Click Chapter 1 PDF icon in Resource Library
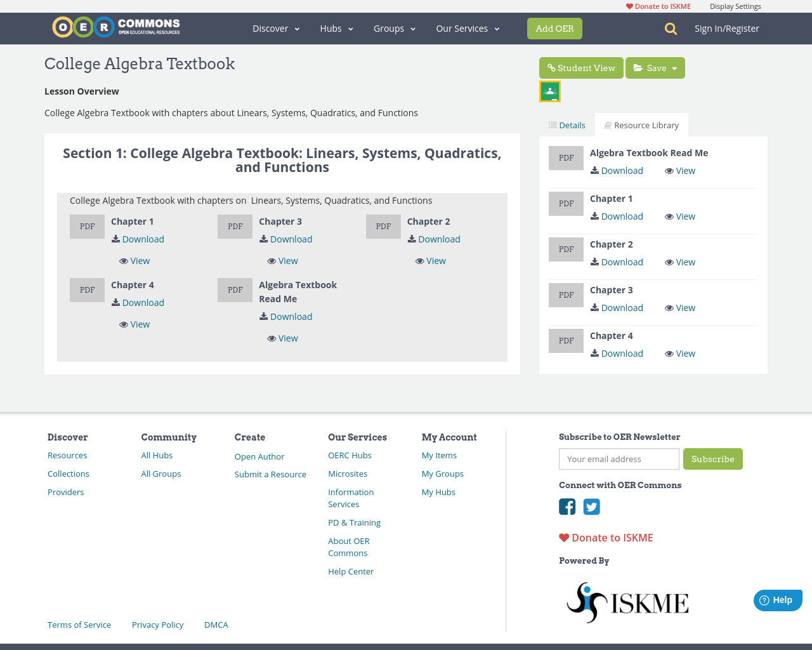The height and width of the screenshot is (650, 812). [x=566, y=204]
